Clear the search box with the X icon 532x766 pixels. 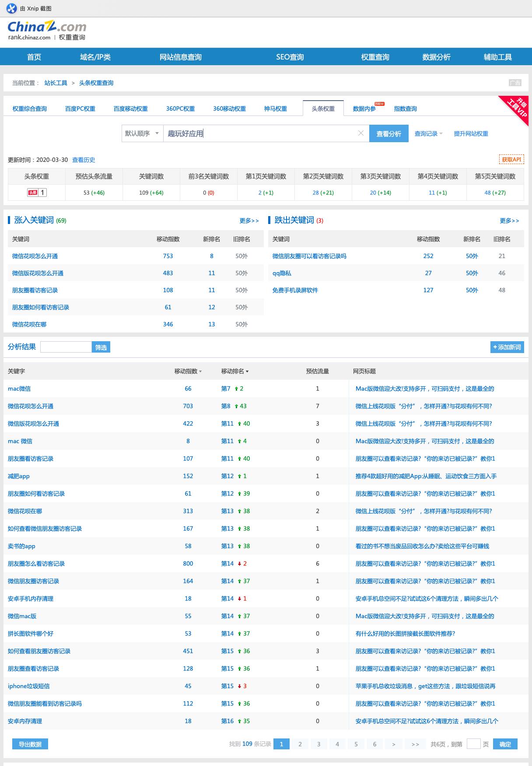(x=360, y=133)
